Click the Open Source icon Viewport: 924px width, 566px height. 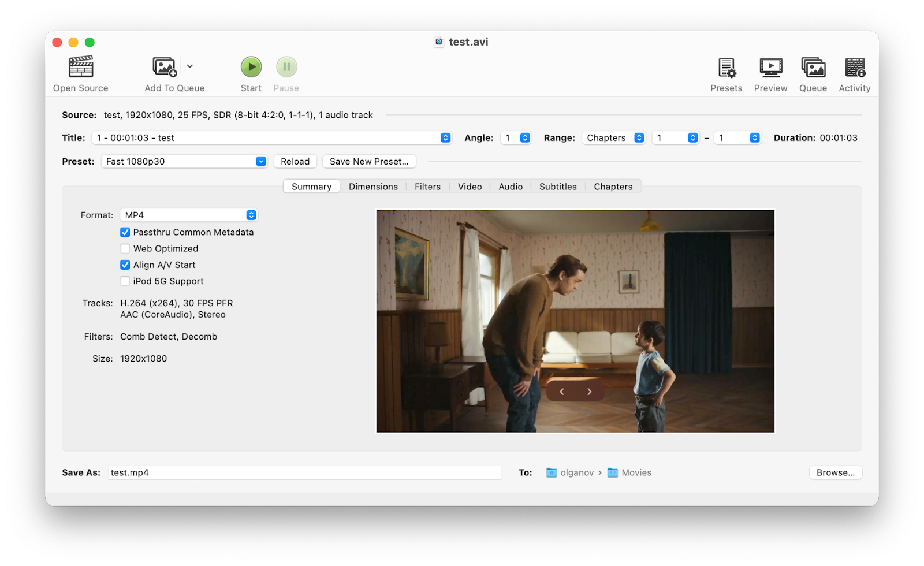coord(80,67)
